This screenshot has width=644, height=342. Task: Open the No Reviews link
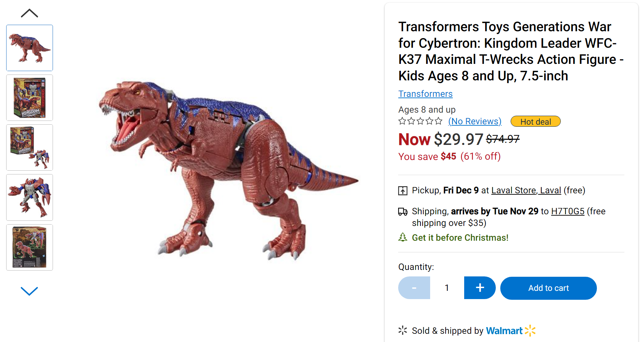474,121
